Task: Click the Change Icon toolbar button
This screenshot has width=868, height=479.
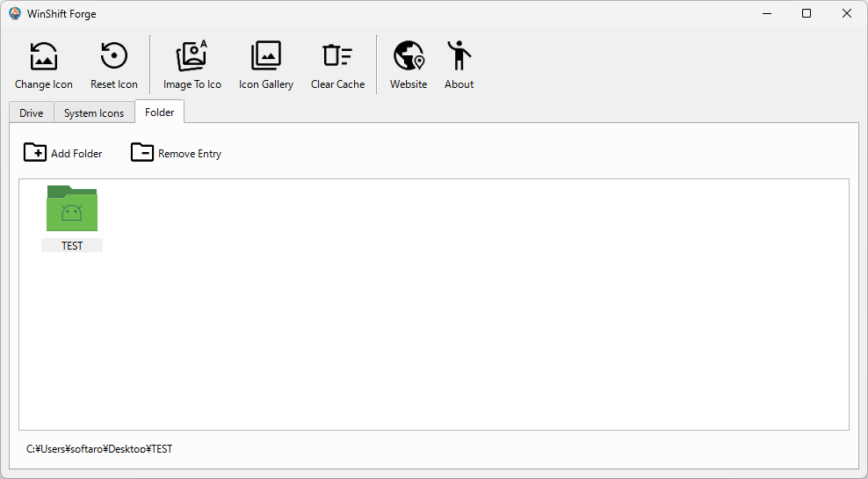Action: click(x=44, y=65)
